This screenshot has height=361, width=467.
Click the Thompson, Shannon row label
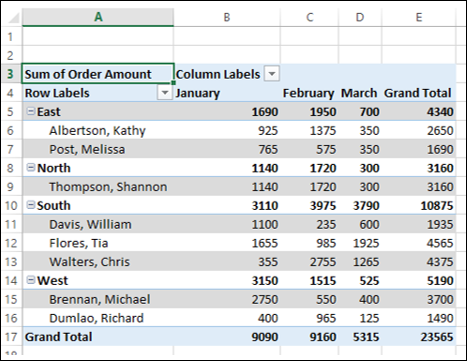point(108,187)
